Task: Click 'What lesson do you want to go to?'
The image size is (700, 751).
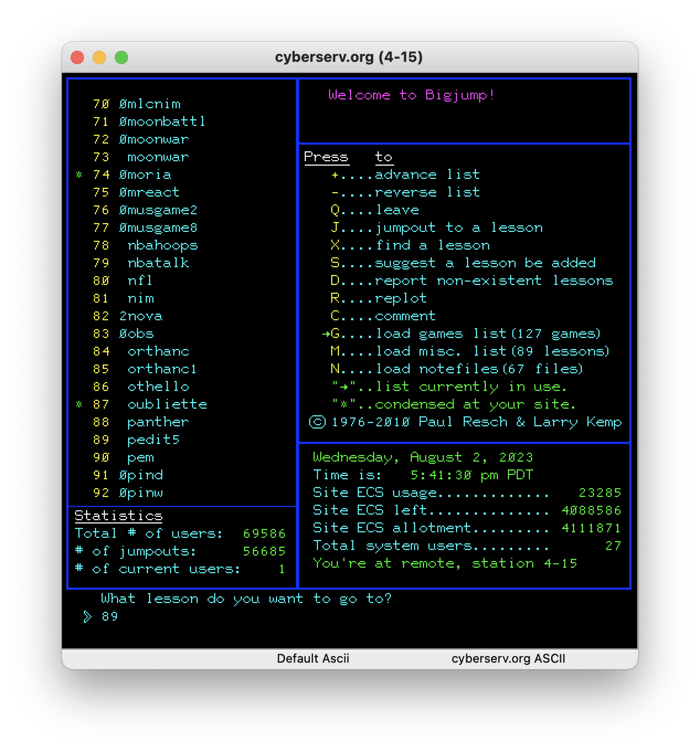Action: 246,599
